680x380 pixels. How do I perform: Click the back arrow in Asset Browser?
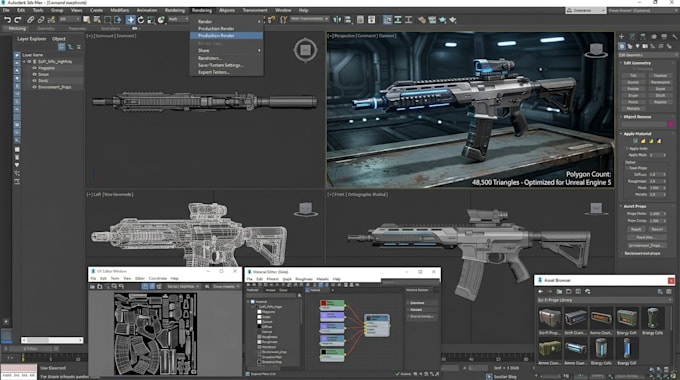(x=541, y=292)
